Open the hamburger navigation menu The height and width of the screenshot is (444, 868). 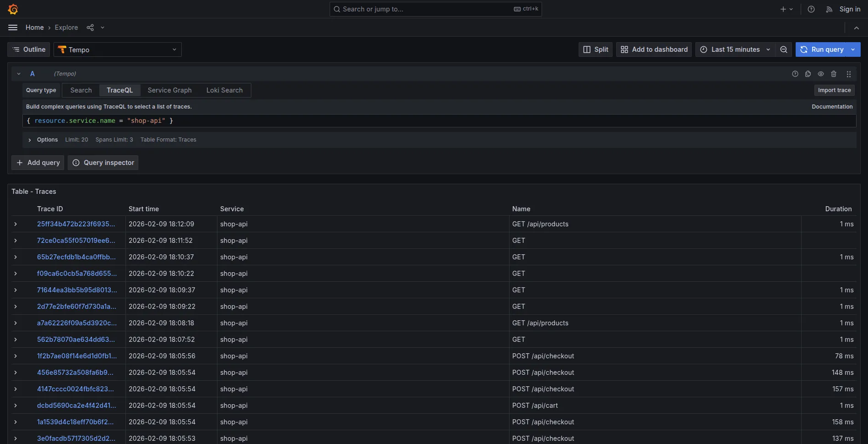[13, 27]
